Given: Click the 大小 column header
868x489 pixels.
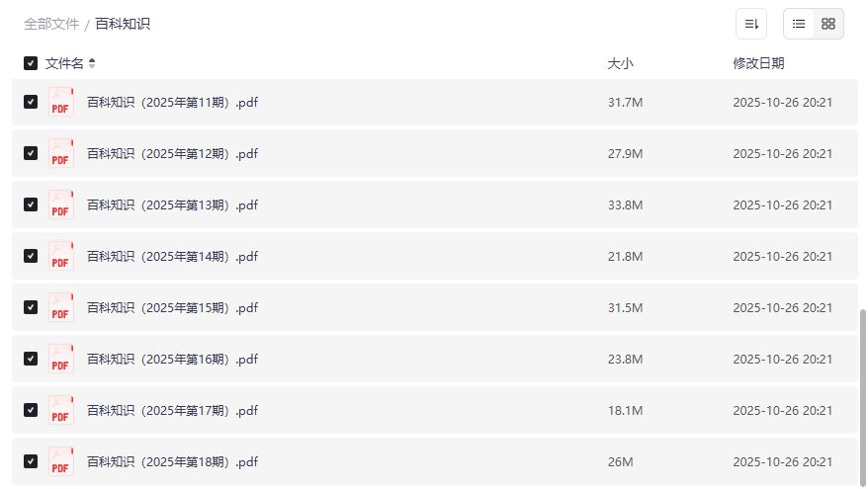Looking at the screenshot, I should coord(620,63).
